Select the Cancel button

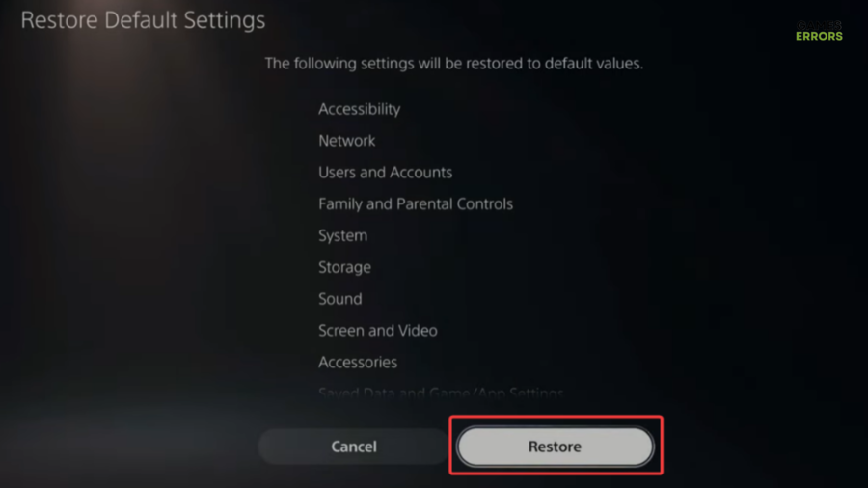point(353,446)
